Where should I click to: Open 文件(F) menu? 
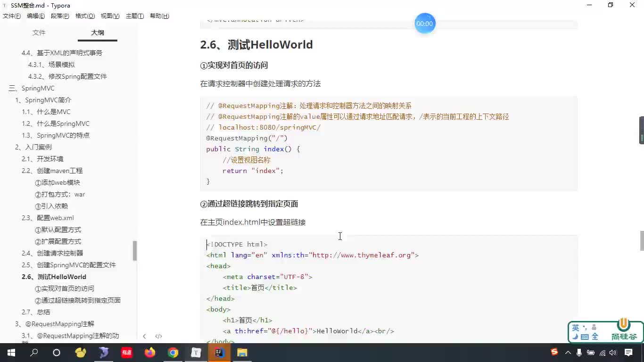coord(12,16)
